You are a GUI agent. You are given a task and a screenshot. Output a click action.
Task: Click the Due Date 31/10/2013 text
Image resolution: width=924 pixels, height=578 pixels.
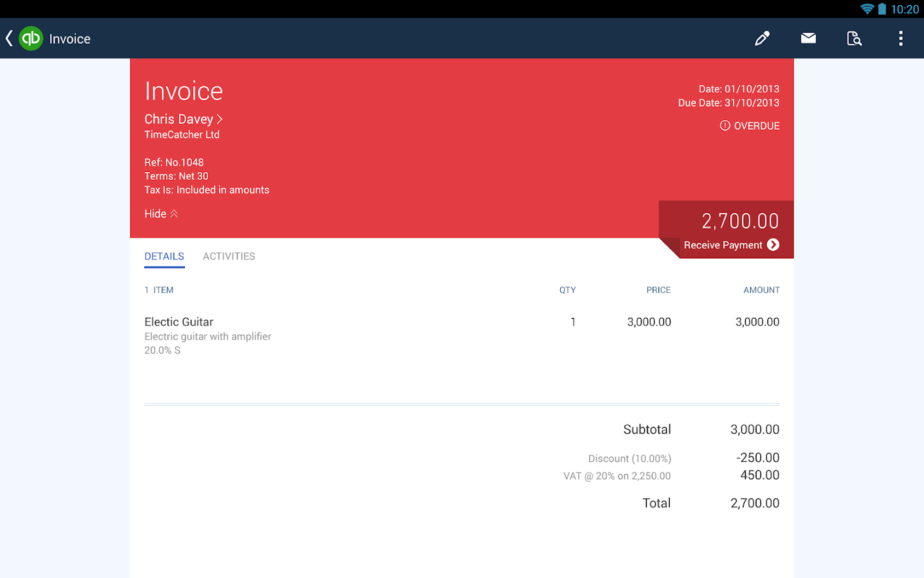coord(729,103)
